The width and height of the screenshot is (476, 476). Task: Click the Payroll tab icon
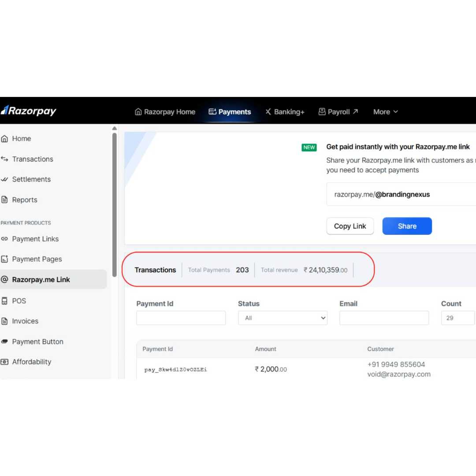click(322, 112)
